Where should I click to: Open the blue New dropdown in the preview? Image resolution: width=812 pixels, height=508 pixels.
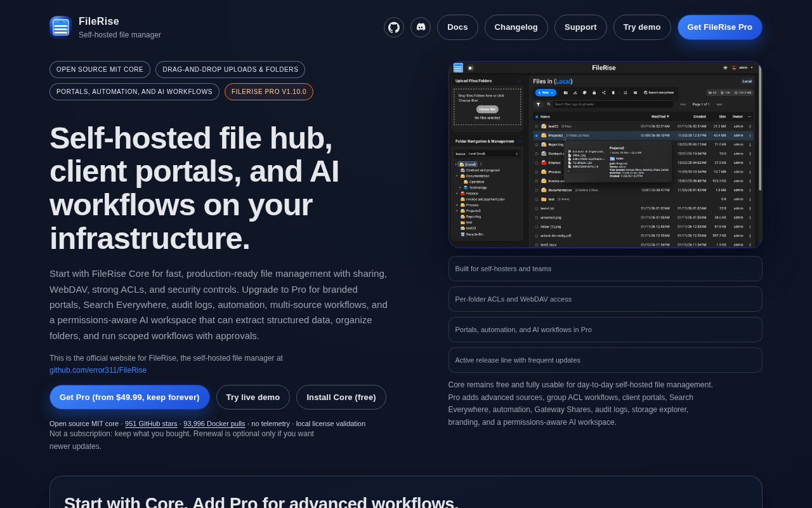(546, 93)
